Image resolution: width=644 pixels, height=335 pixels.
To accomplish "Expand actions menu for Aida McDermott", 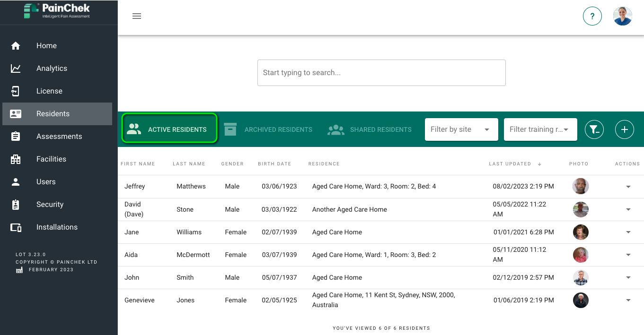I will pos(628,255).
